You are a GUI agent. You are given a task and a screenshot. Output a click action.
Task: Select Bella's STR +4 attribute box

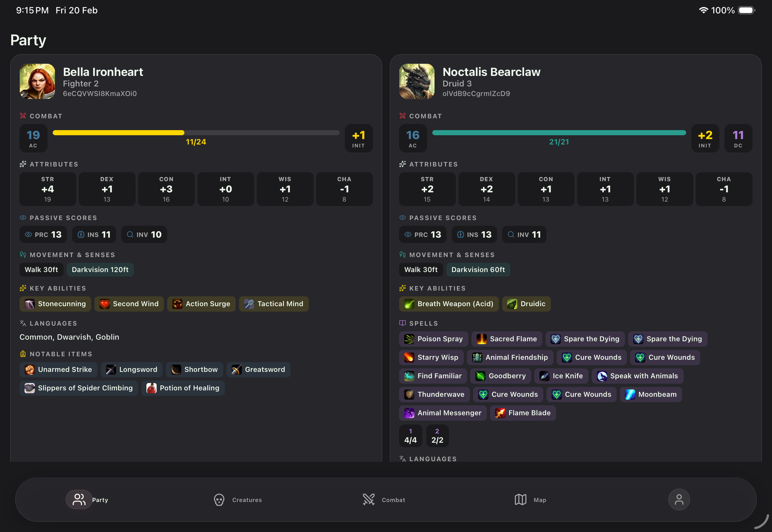pyautogui.click(x=48, y=189)
